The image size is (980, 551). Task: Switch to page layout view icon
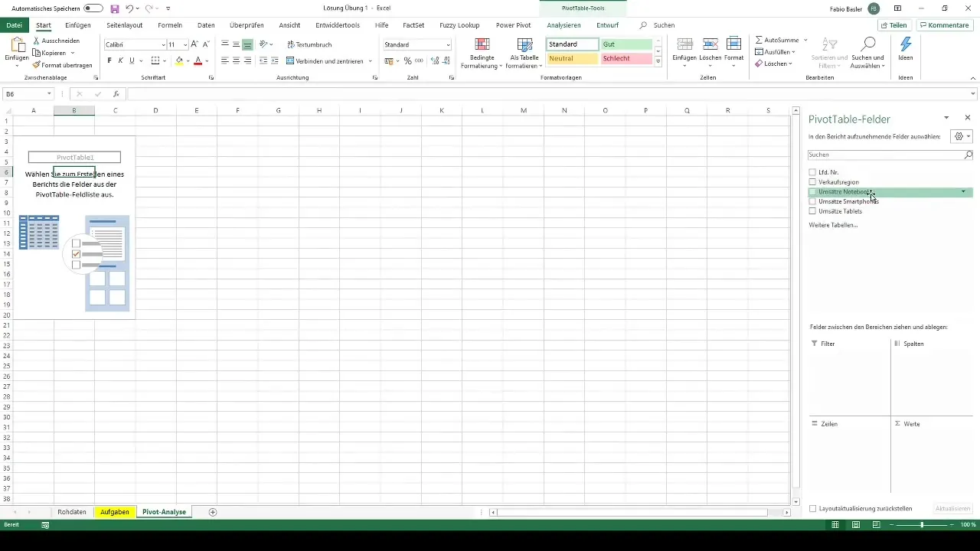pyautogui.click(x=855, y=525)
